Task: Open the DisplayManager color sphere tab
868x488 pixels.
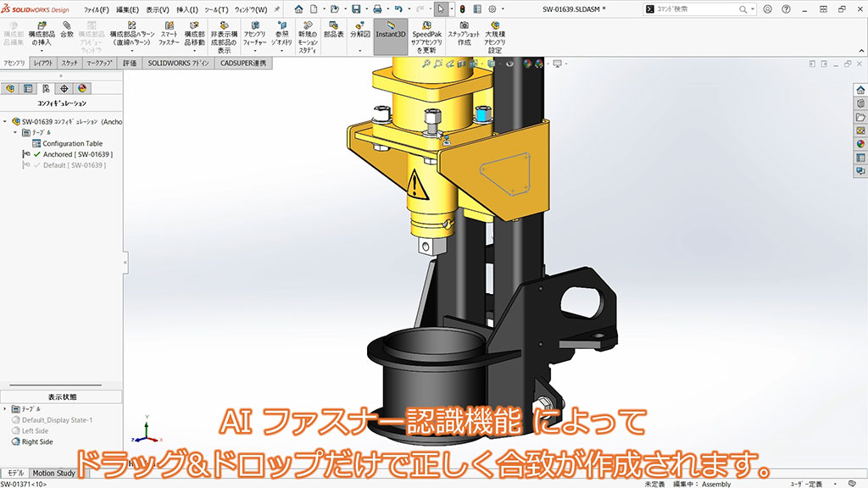Action: point(82,88)
